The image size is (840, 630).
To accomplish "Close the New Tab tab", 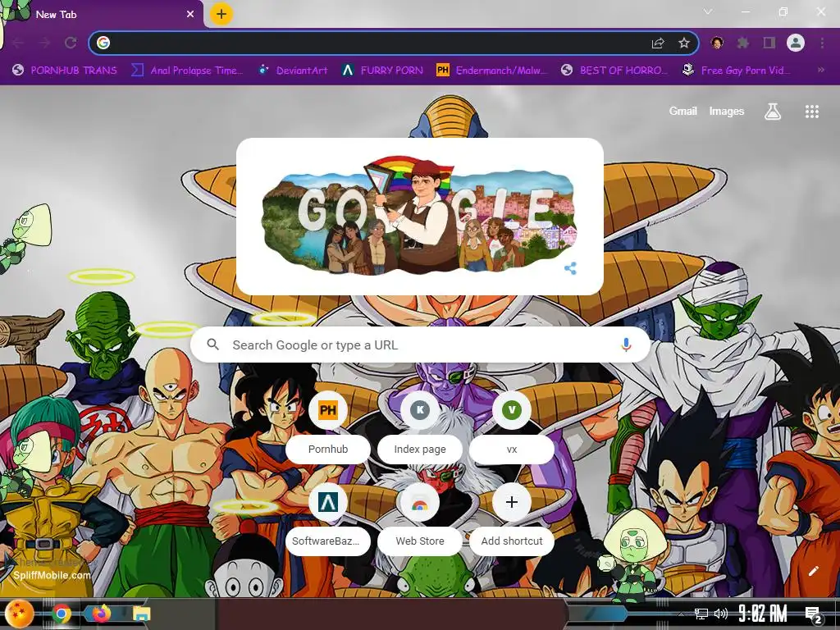I will click(190, 15).
